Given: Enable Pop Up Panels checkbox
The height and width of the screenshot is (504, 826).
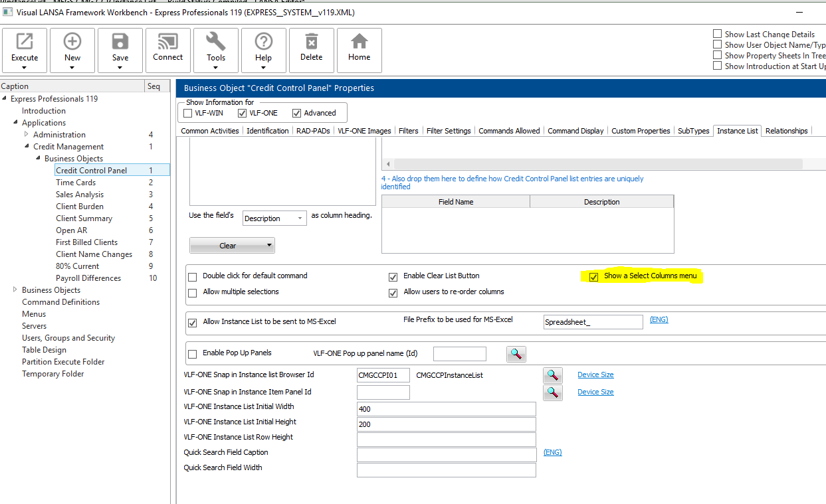Looking at the screenshot, I should (193, 354).
